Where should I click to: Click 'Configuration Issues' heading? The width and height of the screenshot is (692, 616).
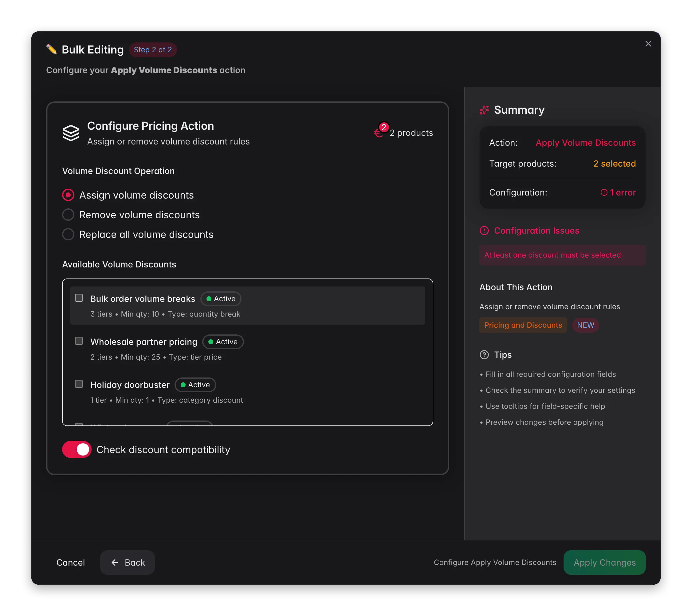coord(536,231)
